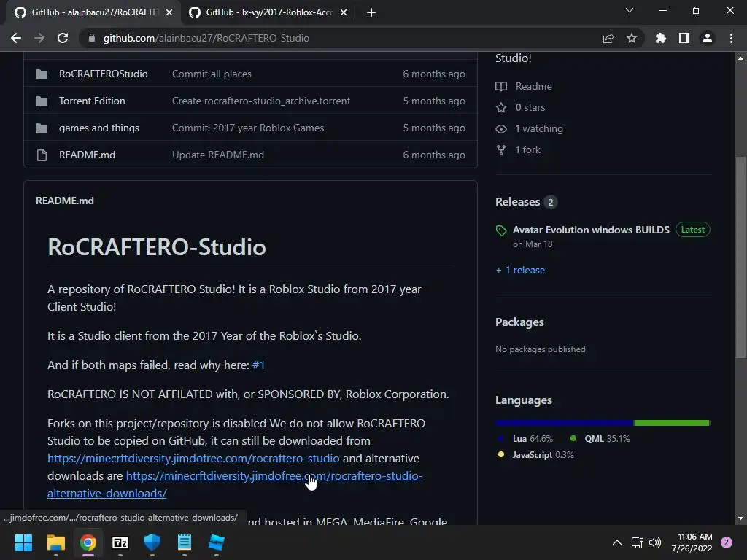Click the Readme book icon in sidebar

coord(501,86)
